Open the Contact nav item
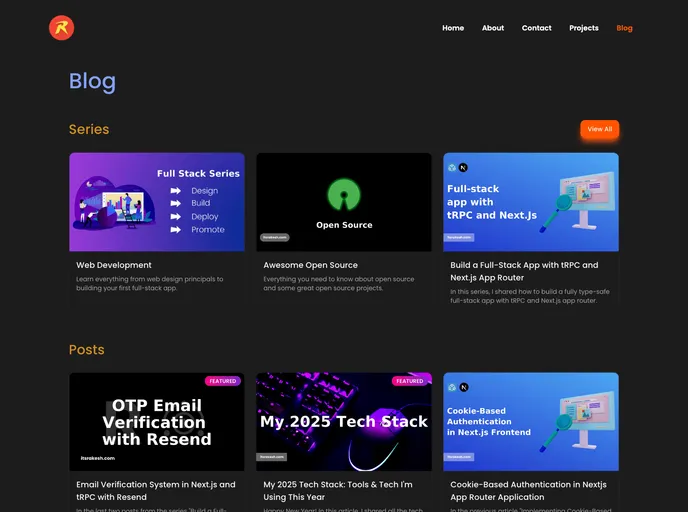Screen dimensions: 688x512 [x=536, y=28]
